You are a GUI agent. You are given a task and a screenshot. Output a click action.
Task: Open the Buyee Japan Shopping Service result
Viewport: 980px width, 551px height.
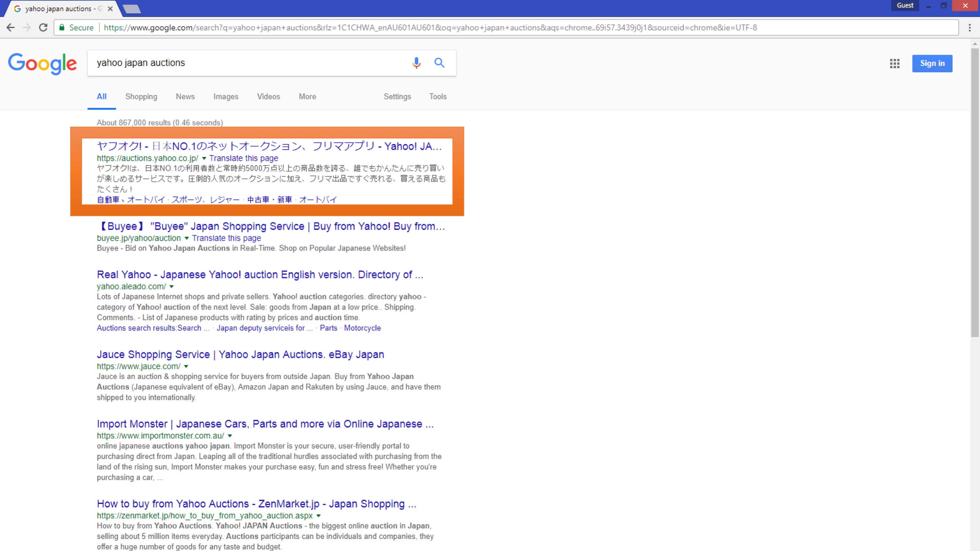pyautogui.click(x=271, y=227)
